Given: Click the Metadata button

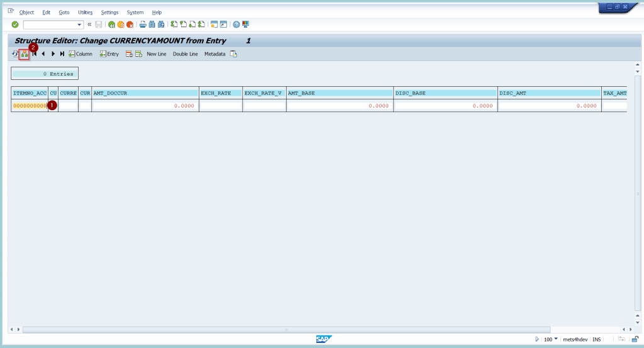Looking at the screenshot, I should point(215,54).
